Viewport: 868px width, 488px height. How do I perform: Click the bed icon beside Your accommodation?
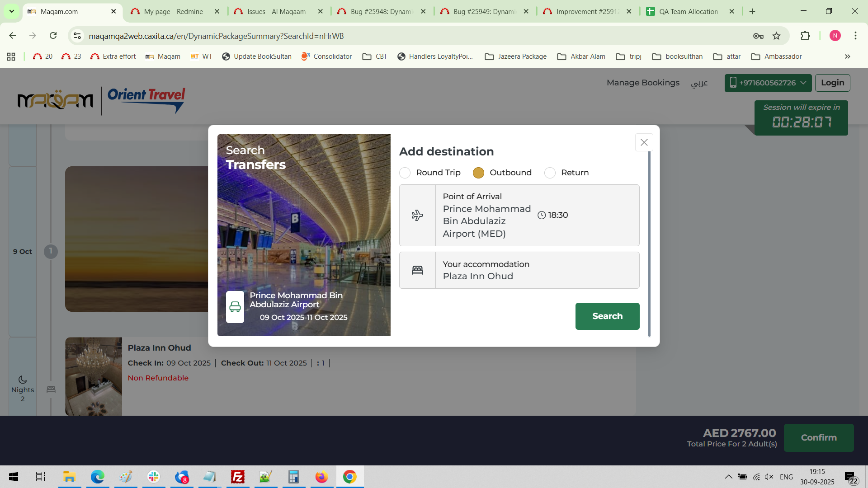point(417,270)
